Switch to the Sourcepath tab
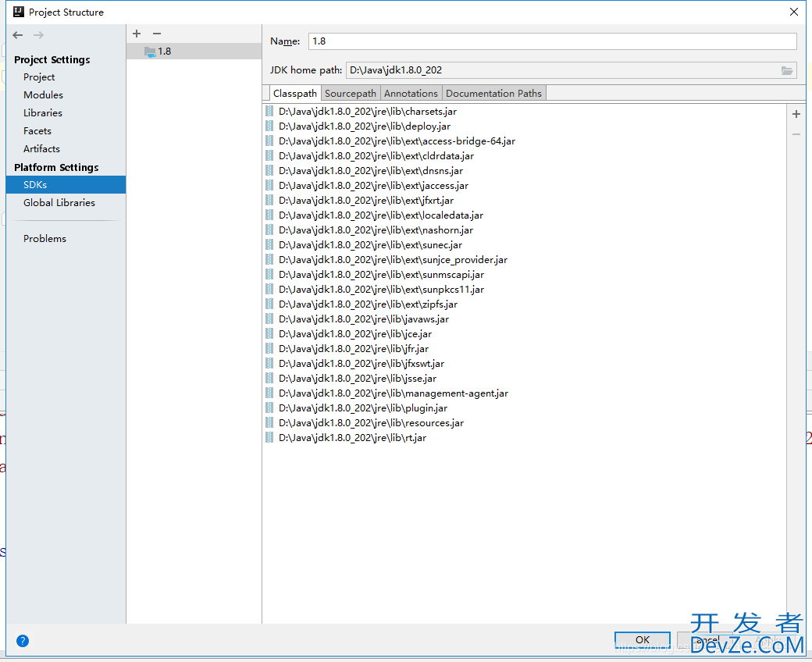This screenshot has height=662, width=812. [x=351, y=93]
